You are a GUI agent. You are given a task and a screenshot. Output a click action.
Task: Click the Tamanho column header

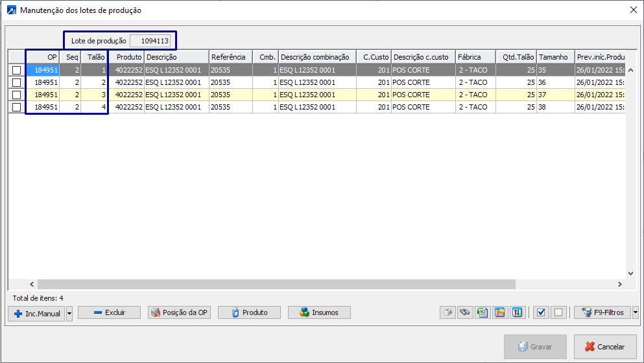556,57
